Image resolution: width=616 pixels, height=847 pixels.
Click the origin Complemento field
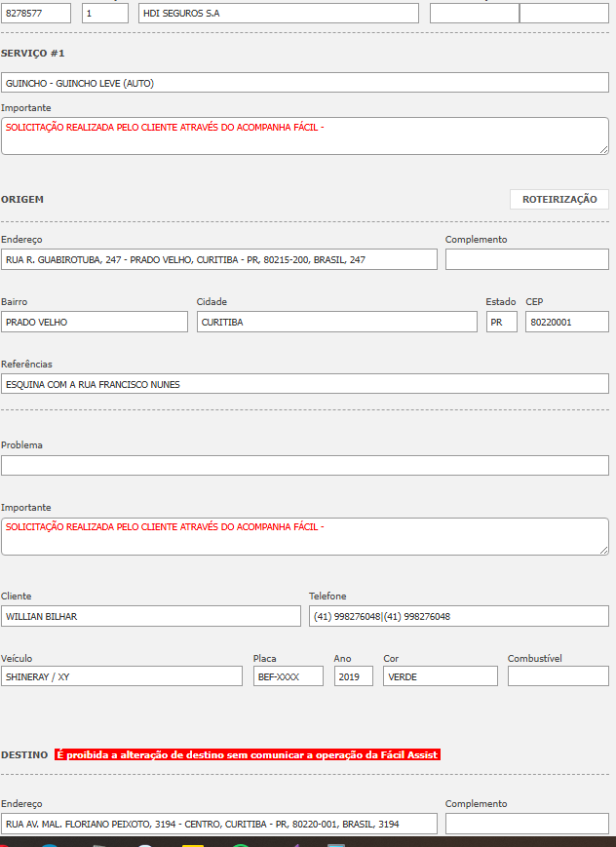point(526,259)
